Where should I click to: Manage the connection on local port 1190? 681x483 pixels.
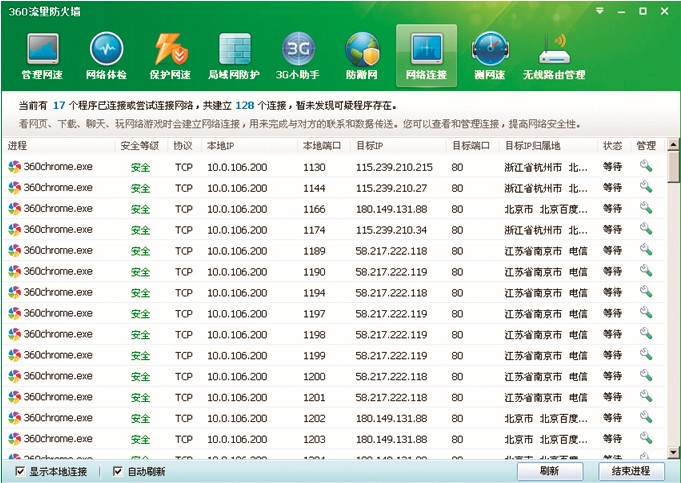tap(646, 271)
